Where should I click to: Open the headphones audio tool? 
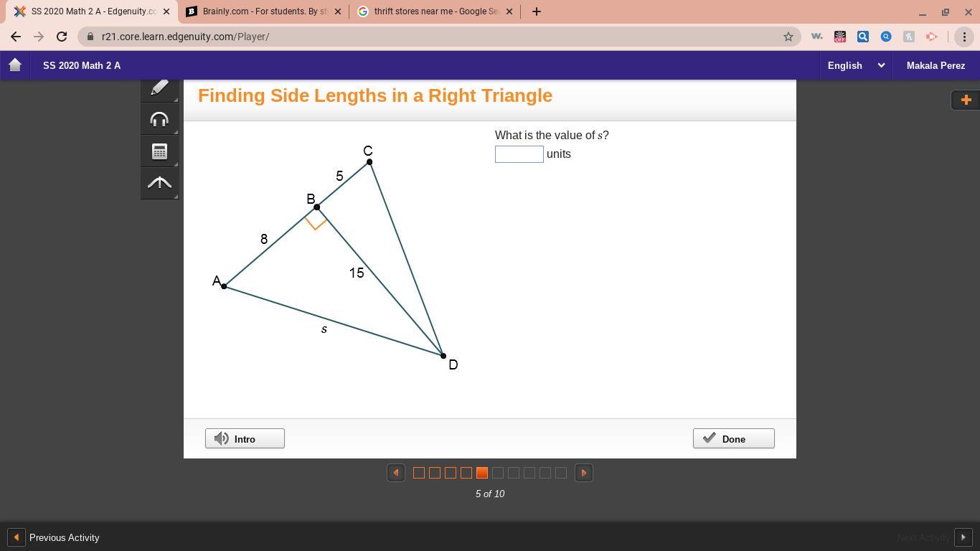point(159,119)
